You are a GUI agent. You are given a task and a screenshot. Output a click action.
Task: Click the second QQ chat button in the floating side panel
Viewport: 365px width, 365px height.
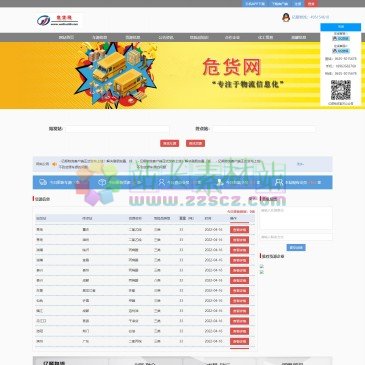click(x=341, y=51)
